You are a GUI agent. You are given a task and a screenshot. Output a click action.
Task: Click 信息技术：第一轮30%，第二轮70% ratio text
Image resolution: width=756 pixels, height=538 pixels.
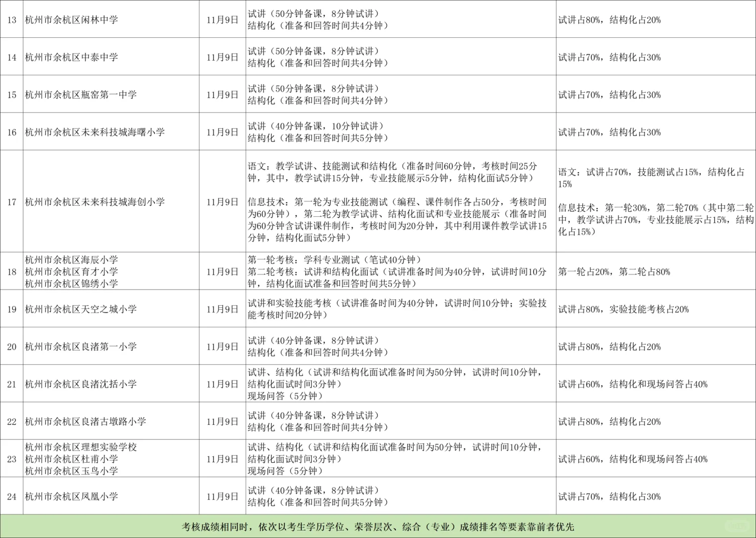click(656, 220)
